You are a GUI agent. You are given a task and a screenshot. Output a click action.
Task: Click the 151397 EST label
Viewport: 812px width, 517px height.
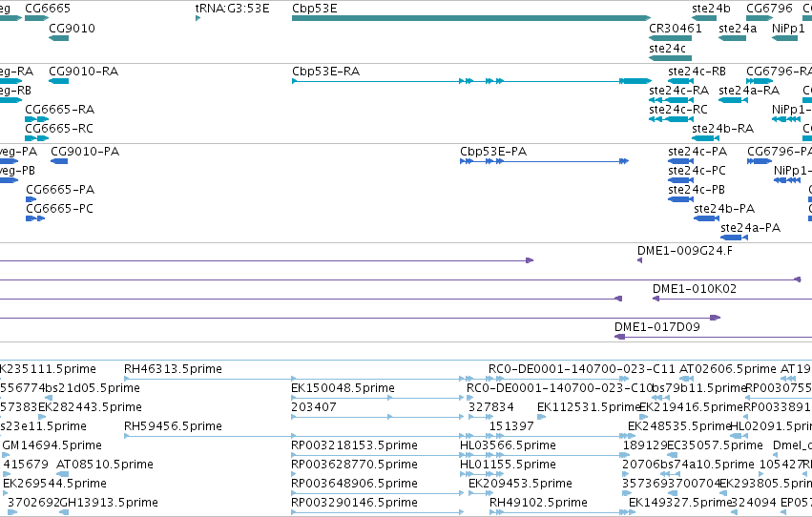[511, 426]
